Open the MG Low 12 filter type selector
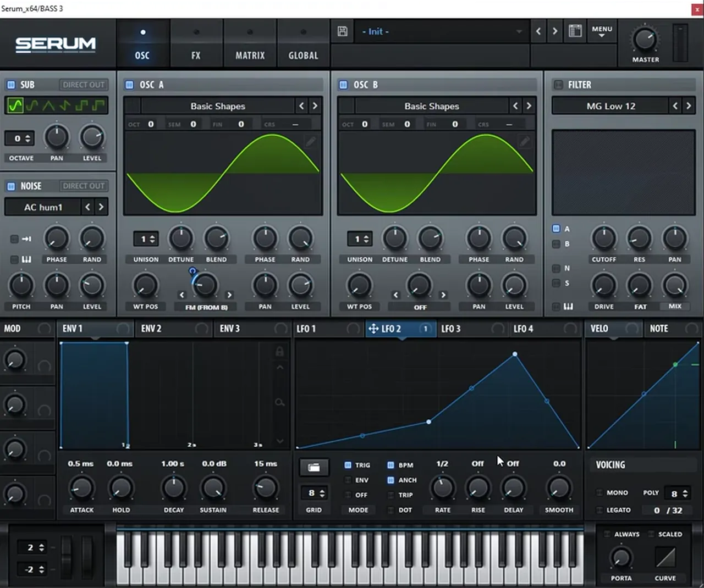Image resolution: width=704 pixels, height=588 pixels. point(610,106)
